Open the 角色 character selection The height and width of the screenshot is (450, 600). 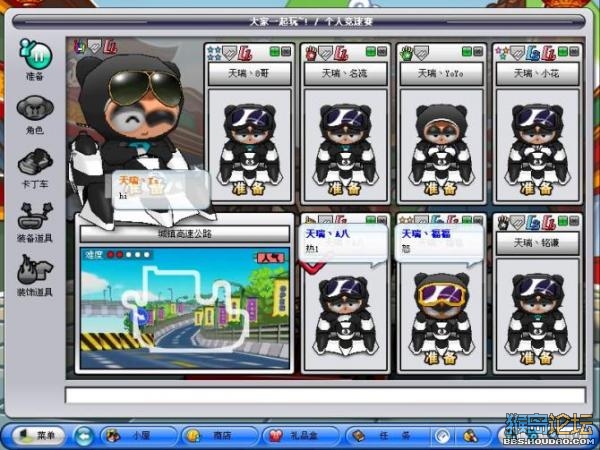pyautogui.click(x=35, y=114)
